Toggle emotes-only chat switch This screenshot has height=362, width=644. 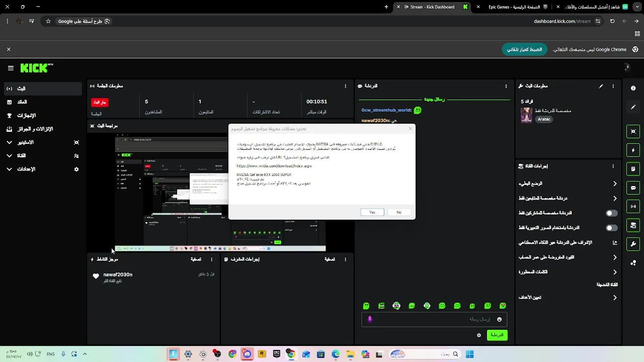(x=611, y=228)
